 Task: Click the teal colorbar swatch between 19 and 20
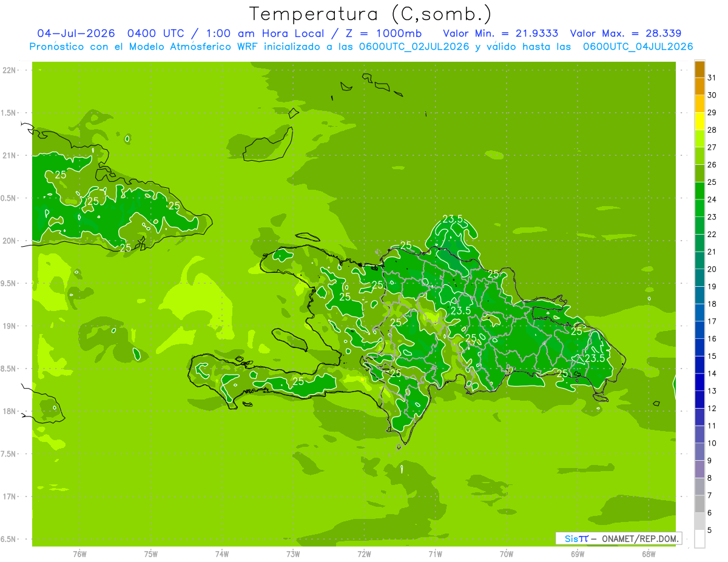pos(699,278)
